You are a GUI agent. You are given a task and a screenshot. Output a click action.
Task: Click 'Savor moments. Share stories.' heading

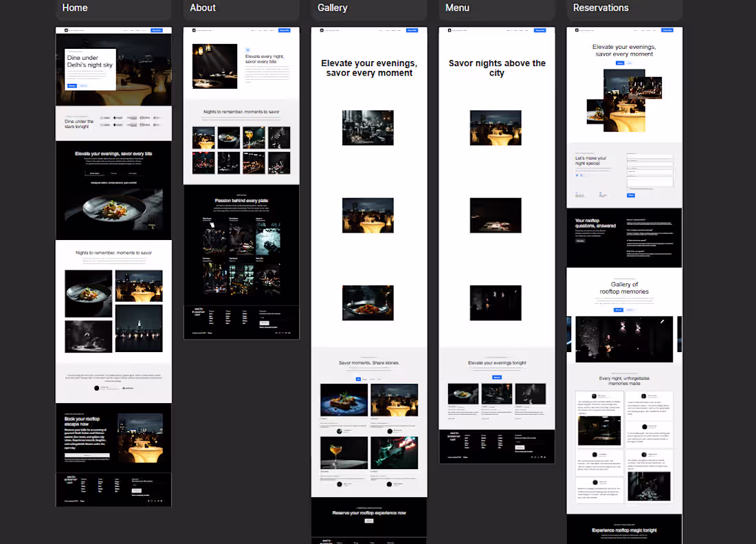369,362
